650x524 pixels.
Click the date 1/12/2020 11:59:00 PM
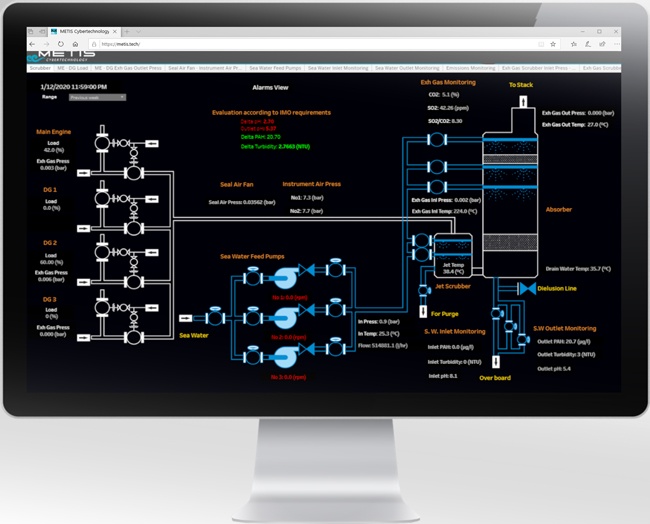74,87
